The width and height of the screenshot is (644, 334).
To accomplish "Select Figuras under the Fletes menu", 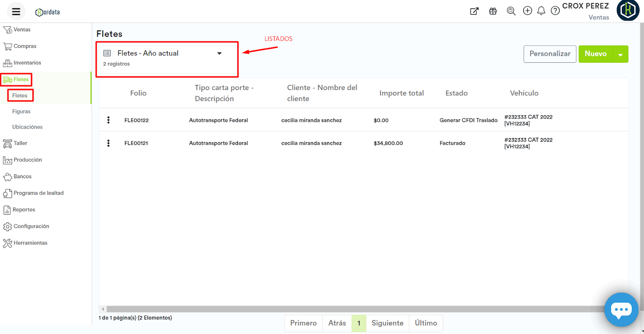I will (x=21, y=111).
